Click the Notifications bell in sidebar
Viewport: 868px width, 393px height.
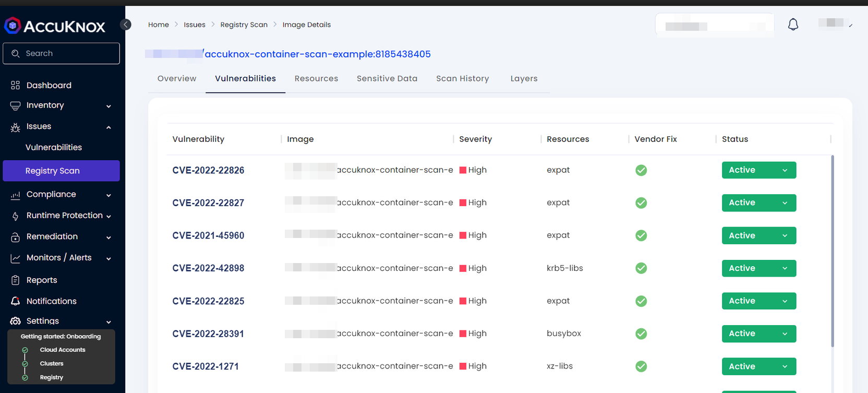(x=15, y=301)
